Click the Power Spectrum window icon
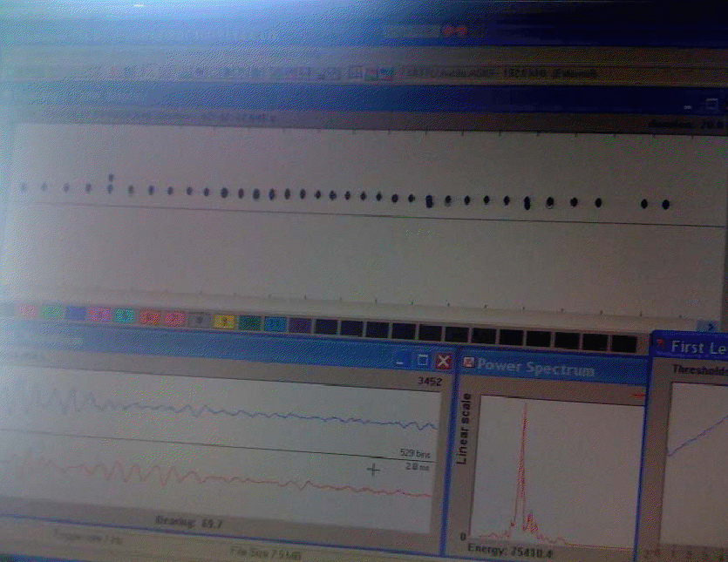The image size is (728, 562). coord(466,363)
